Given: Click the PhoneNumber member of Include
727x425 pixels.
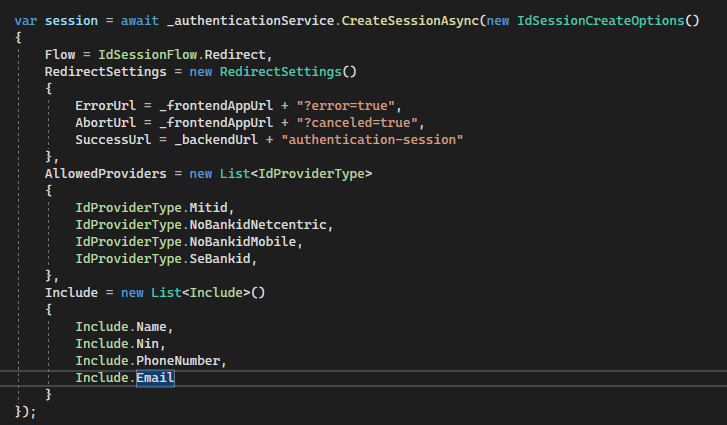Looking at the screenshot, I should coord(178,361).
